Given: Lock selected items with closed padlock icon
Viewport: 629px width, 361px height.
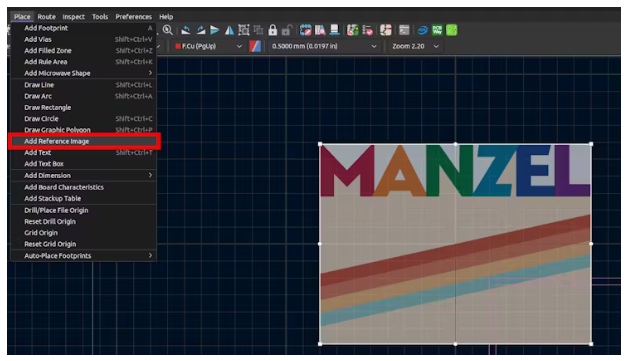Looking at the screenshot, I should 273,30.
